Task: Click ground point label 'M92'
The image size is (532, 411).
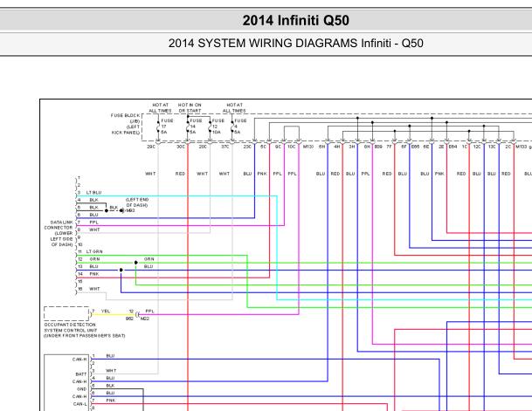Action: (x=130, y=210)
